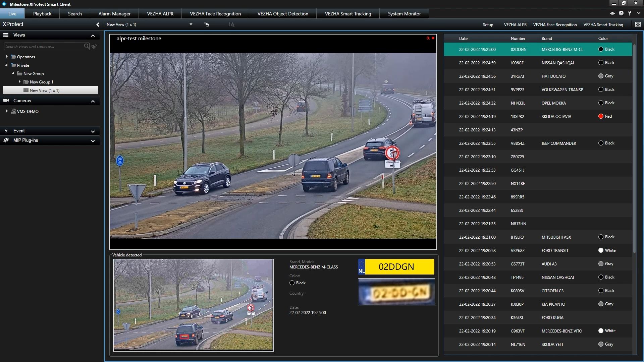
Task: Click the cropped plate image 02-DD-GN
Action: (x=396, y=292)
